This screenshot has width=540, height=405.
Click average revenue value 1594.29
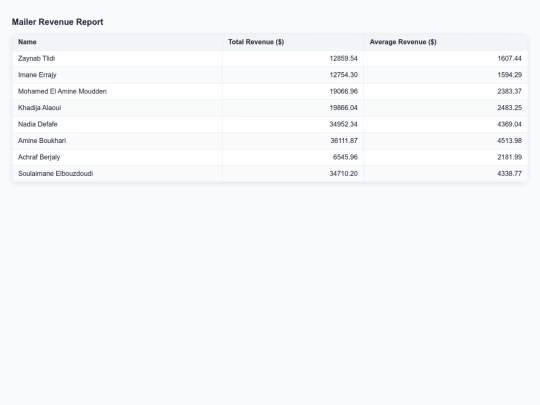click(x=509, y=75)
